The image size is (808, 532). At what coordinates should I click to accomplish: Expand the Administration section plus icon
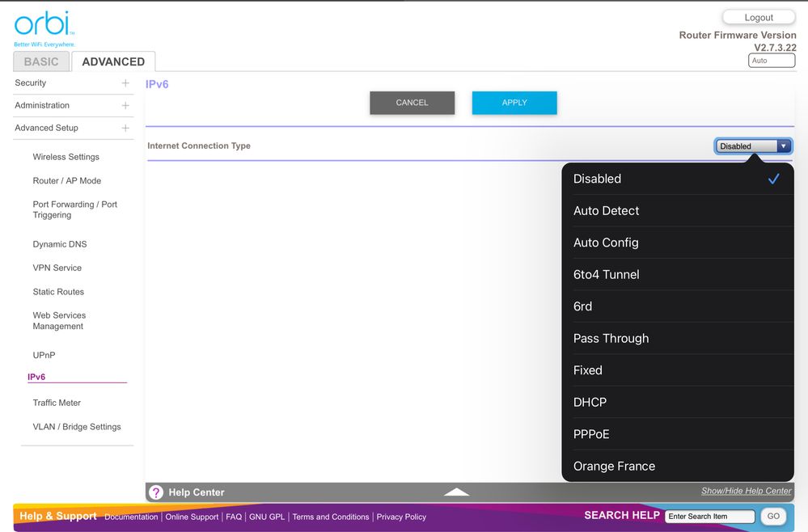(125, 106)
